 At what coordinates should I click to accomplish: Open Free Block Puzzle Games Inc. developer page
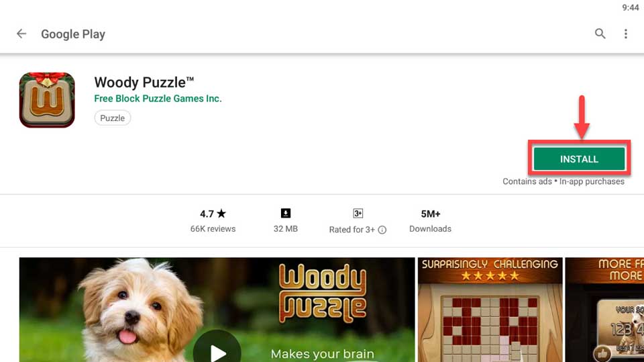coord(158,98)
